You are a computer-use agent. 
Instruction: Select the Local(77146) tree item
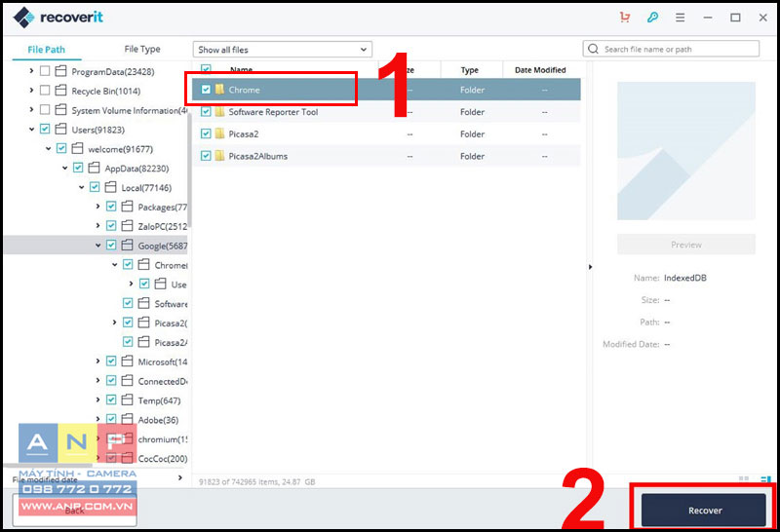(146, 188)
